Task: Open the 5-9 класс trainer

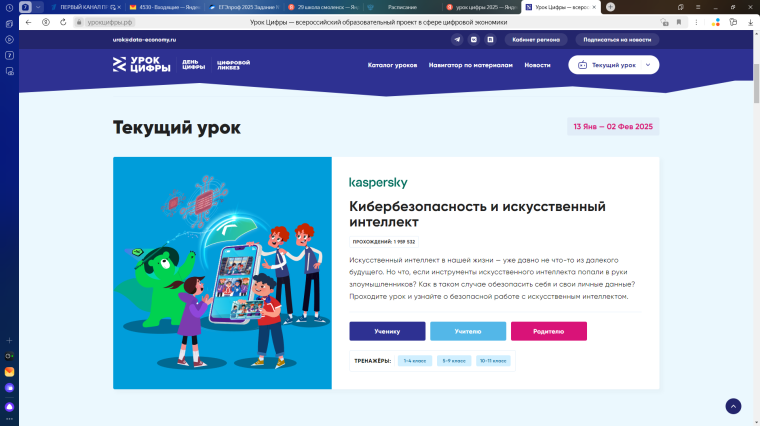Action: [x=454, y=361]
